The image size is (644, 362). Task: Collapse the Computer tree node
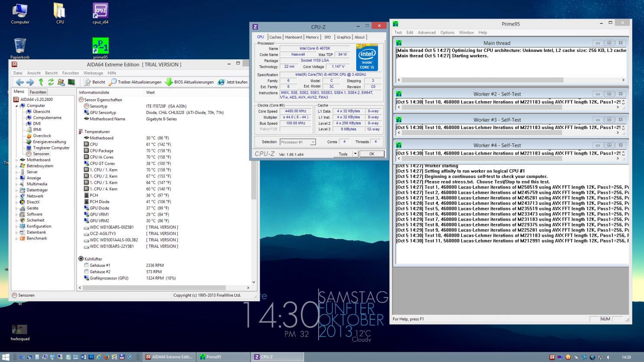point(17,106)
